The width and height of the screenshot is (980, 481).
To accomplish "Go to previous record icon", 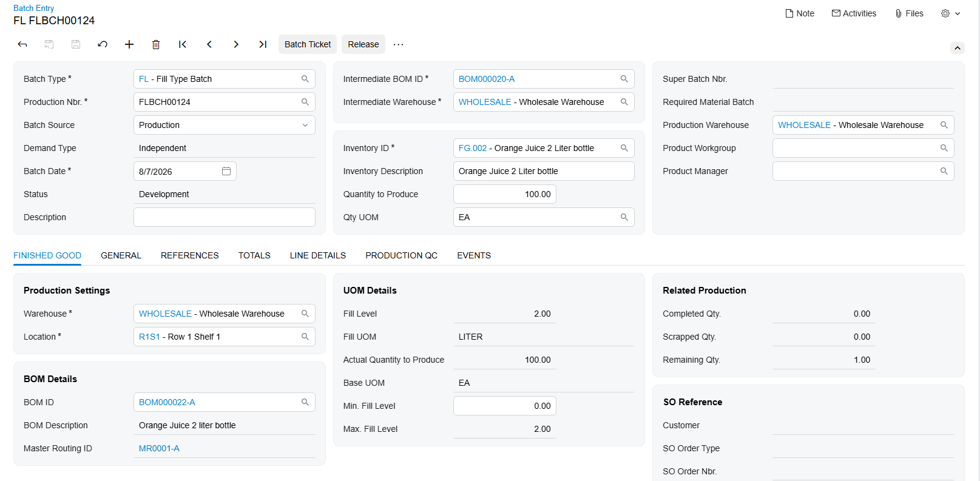I will (x=209, y=44).
